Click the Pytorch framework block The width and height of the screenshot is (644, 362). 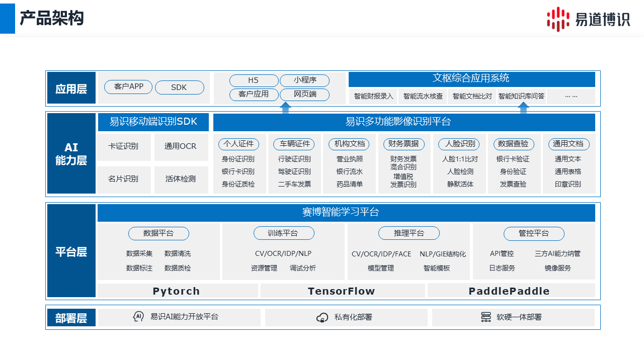(177, 291)
